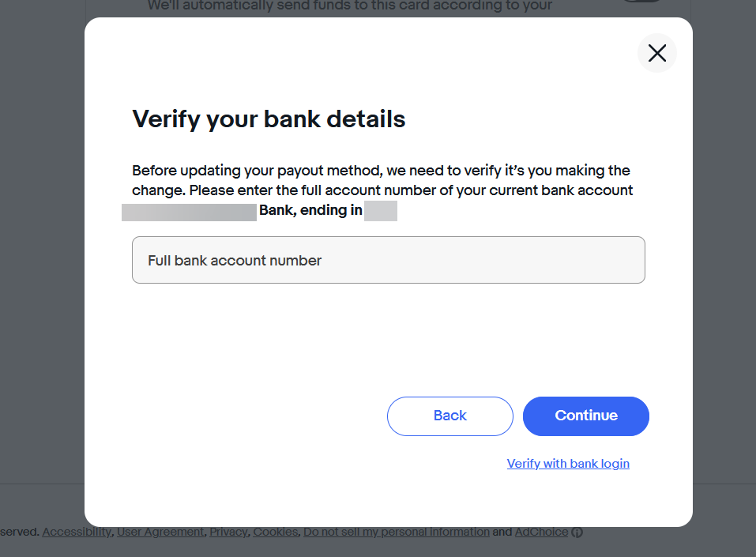The image size is (756, 557).
Task: Click the dimmed overlay outside the dialog
Action: click(39, 277)
